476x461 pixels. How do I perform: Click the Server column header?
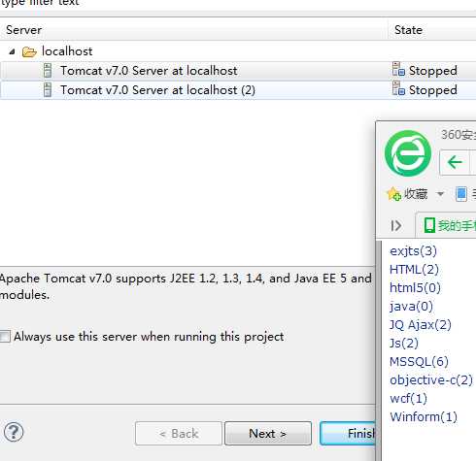tap(193, 30)
